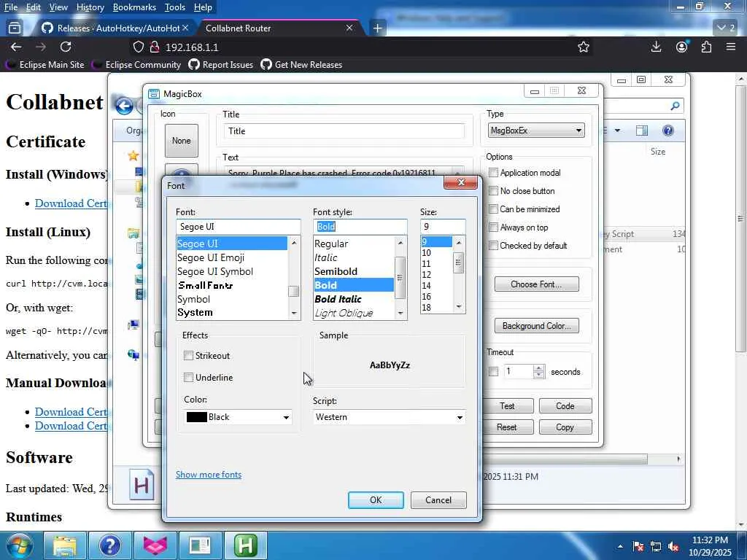Click the Firefox view icon left of tabs

click(x=15, y=28)
